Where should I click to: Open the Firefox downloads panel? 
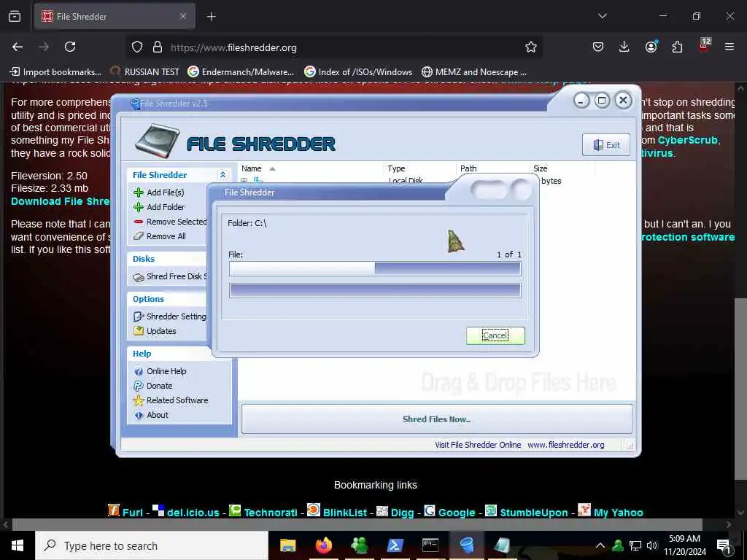point(624,47)
